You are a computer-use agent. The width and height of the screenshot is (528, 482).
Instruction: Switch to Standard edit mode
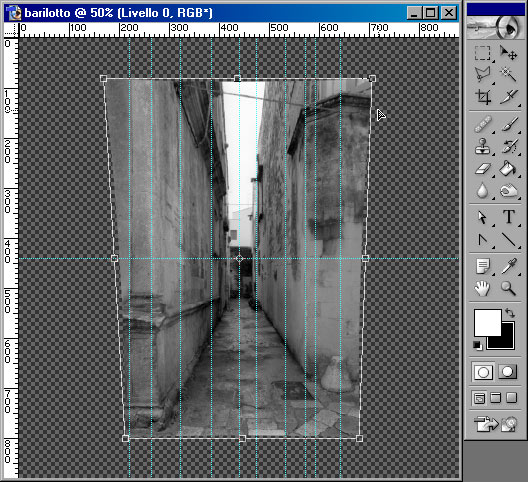point(483,372)
